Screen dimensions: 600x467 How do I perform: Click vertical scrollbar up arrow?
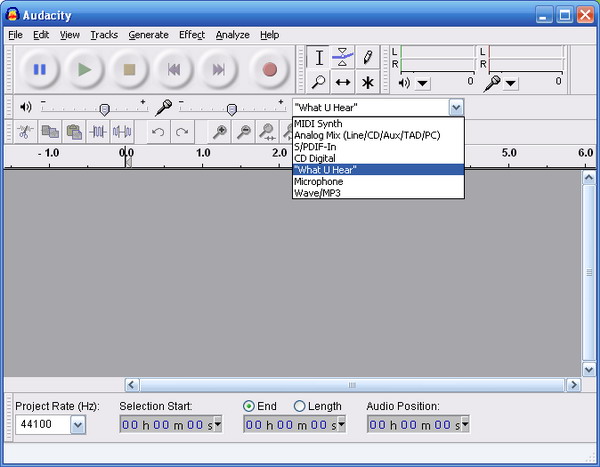click(x=589, y=178)
